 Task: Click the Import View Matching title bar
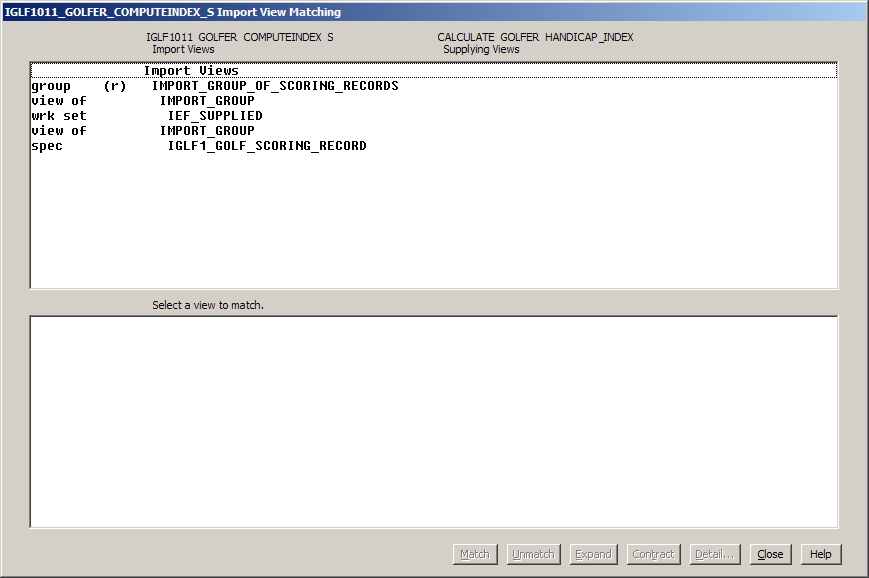coord(434,12)
